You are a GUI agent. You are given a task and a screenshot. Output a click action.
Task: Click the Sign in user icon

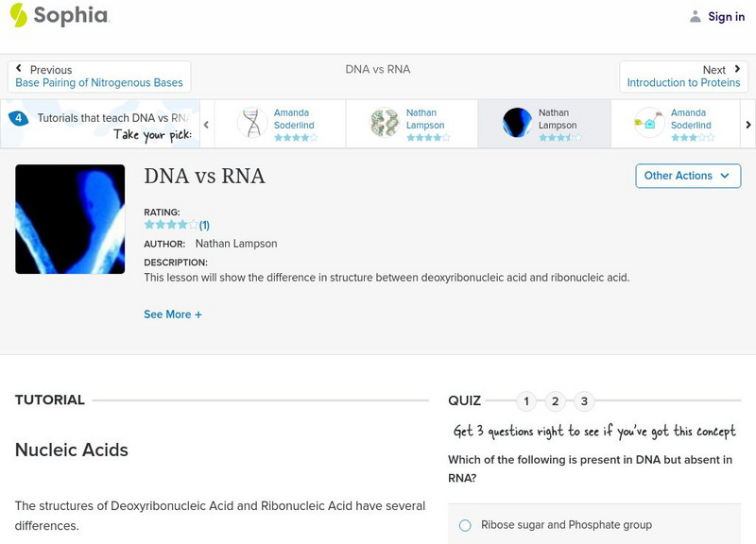[x=696, y=17]
